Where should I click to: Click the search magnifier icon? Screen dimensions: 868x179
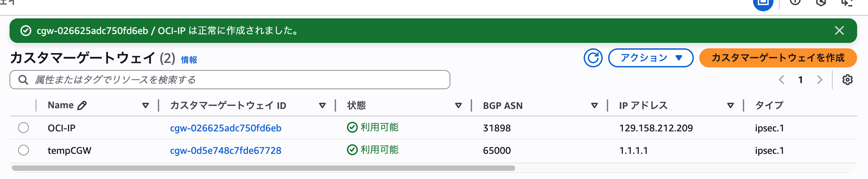23,80
